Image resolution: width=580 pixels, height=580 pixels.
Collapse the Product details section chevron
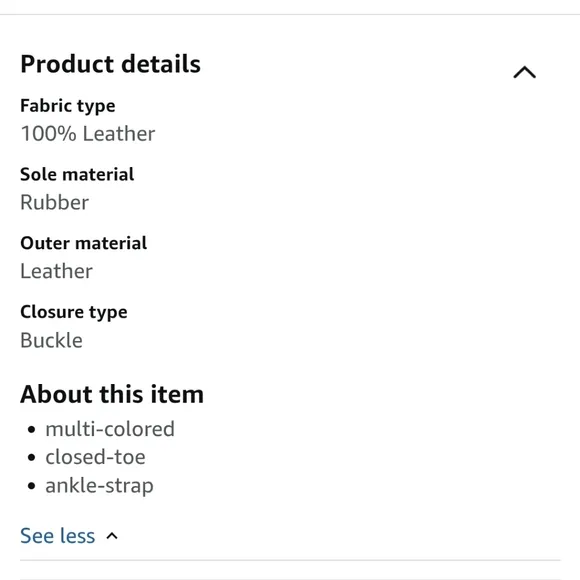[525, 72]
